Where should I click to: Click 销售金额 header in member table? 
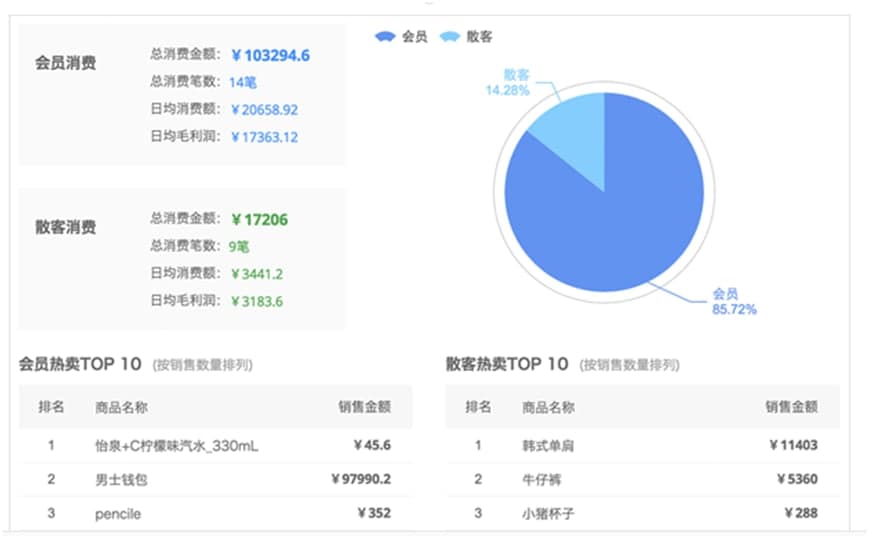(365, 407)
